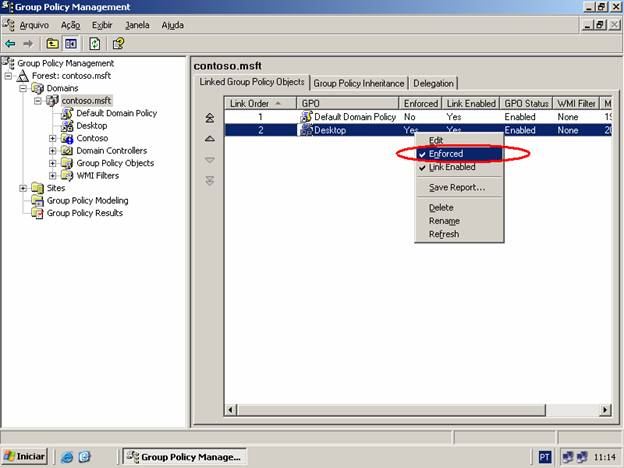Screen dimensions: 624x468
Task: Expand the Contoso OU node
Action: pyautogui.click(x=53, y=138)
